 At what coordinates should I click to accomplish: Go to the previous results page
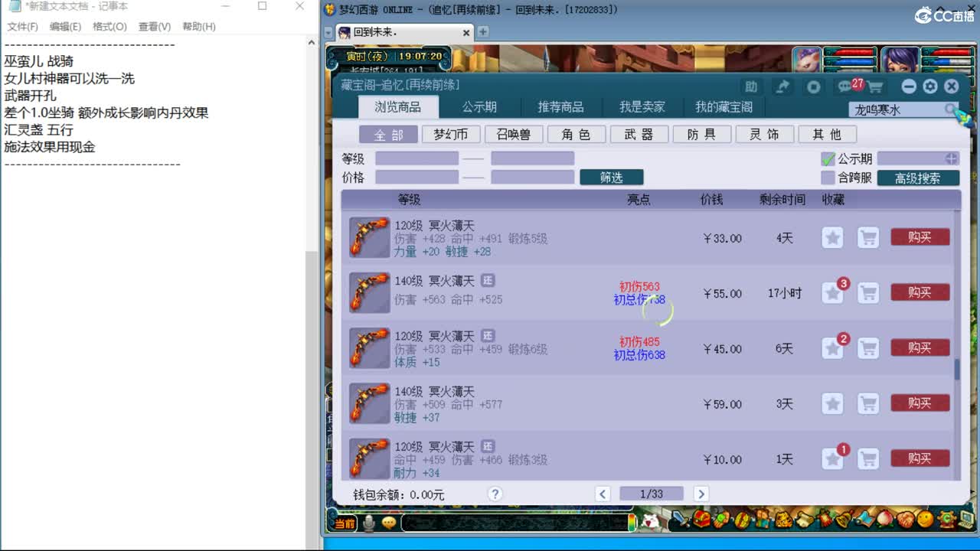click(603, 494)
